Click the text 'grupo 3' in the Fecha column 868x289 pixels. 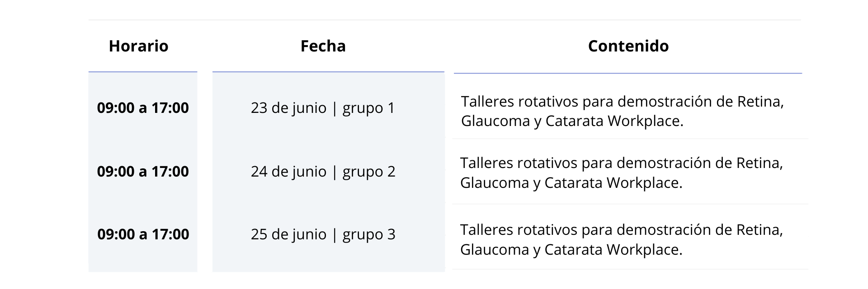click(369, 235)
